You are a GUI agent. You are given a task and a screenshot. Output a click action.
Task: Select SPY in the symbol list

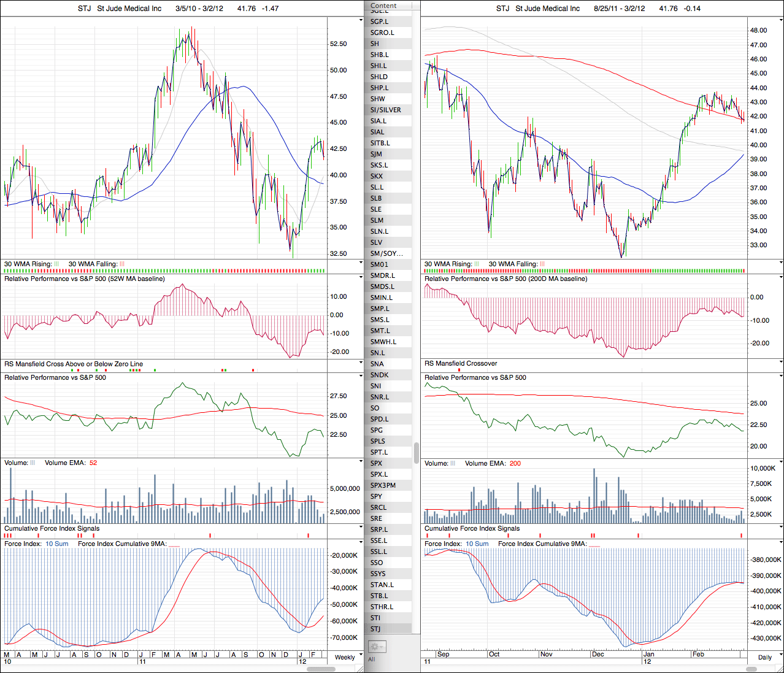pyautogui.click(x=376, y=496)
